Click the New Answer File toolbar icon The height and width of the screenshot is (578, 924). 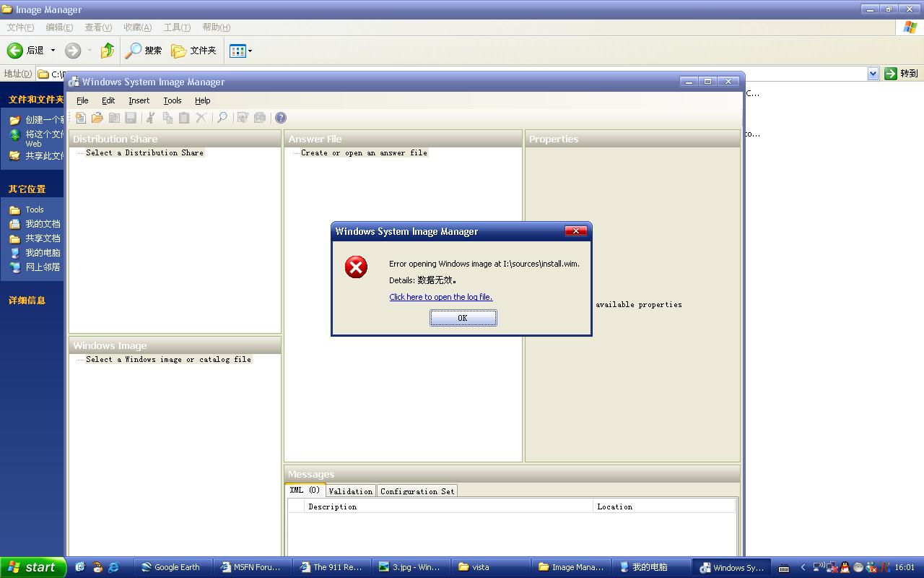pyautogui.click(x=81, y=118)
